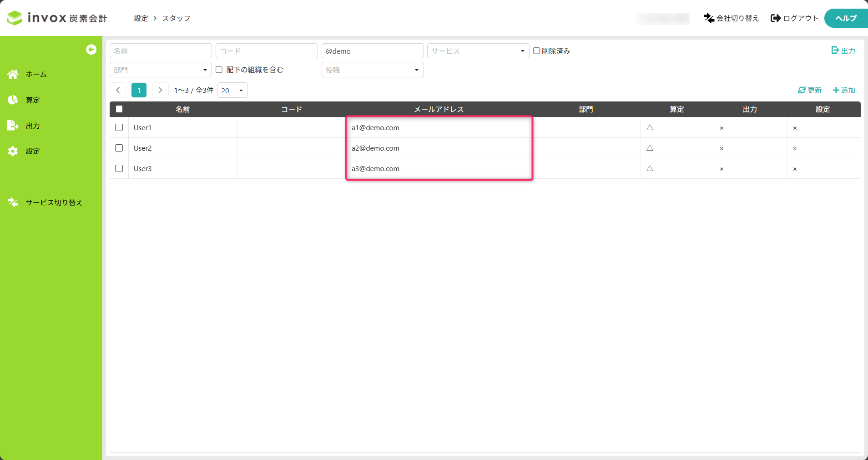Click User1's 設定 cross mark
Screen dimensions: 868x460
(795, 128)
